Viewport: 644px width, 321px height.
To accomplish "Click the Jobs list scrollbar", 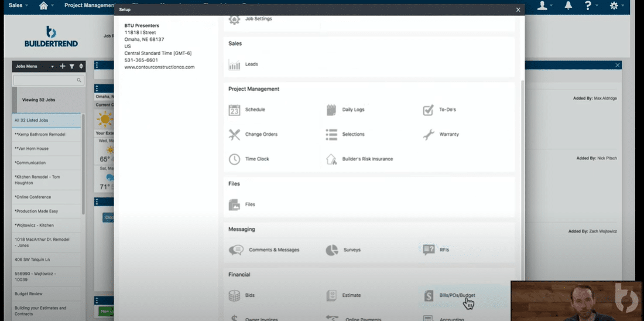I will [83, 165].
